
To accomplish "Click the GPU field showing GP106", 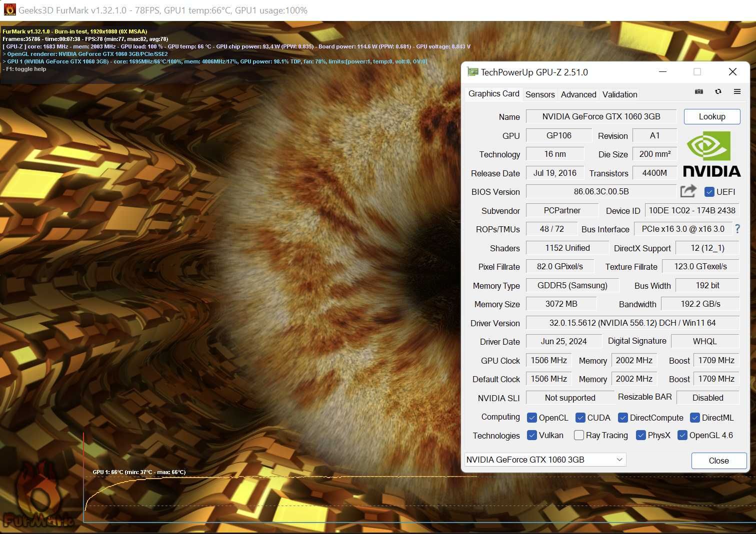I will pos(558,135).
